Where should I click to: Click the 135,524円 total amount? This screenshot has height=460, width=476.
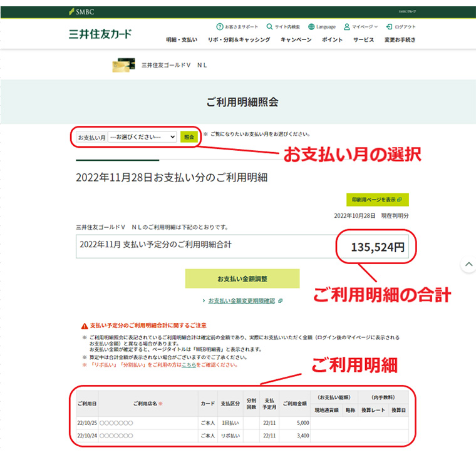click(x=378, y=247)
